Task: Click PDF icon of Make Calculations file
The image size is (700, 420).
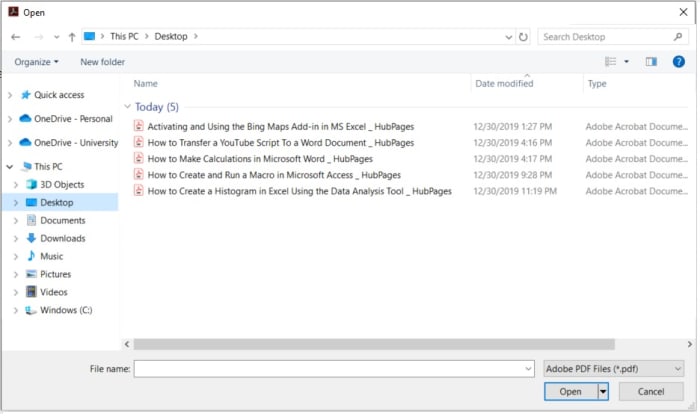Action: tap(139, 158)
